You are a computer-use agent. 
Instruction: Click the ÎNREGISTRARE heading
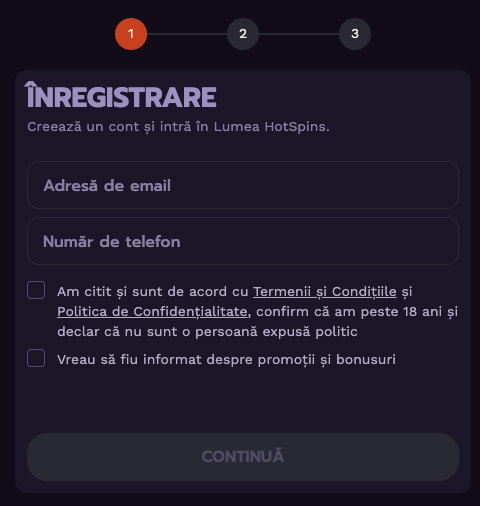tap(121, 95)
